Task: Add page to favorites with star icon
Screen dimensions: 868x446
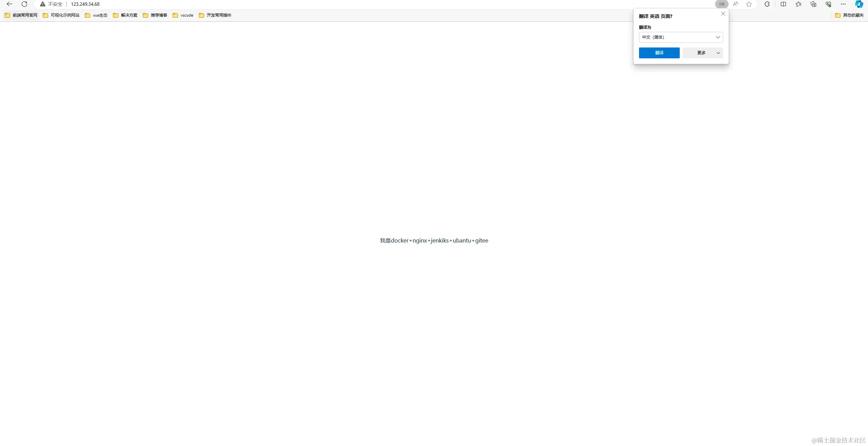Action: pos(749,4)
